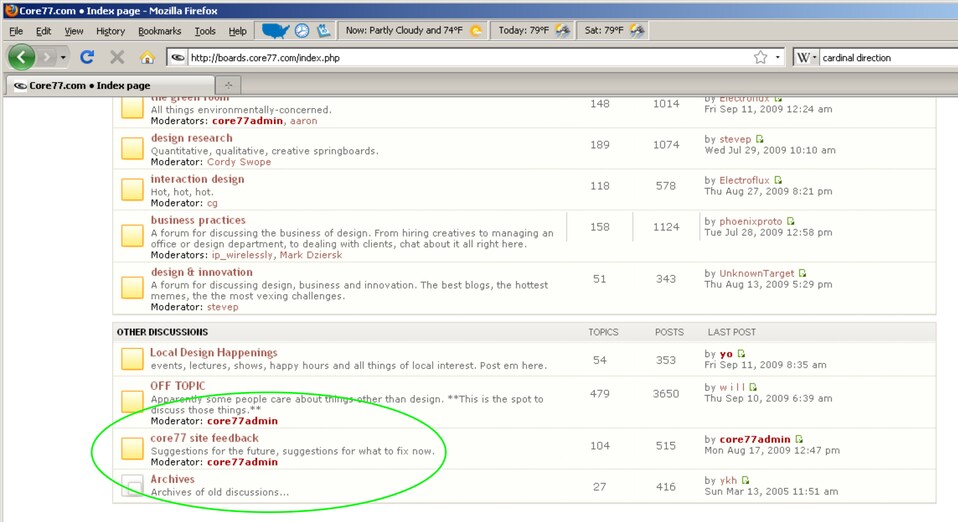Bookmark this page with the star icon
The width and height of the screenshot is (958, 522).
[760, 57]
